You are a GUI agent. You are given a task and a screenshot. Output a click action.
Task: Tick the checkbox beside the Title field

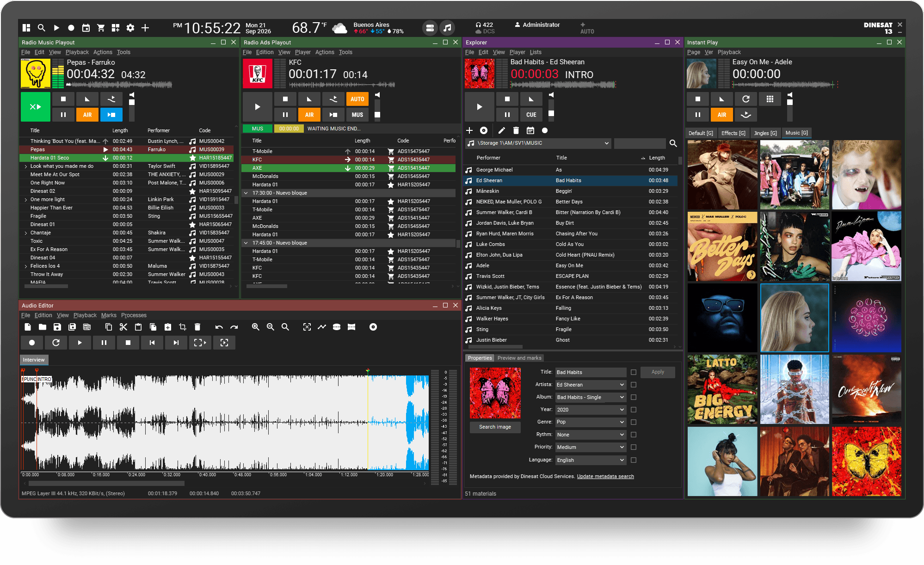click(x=634, y=372)
